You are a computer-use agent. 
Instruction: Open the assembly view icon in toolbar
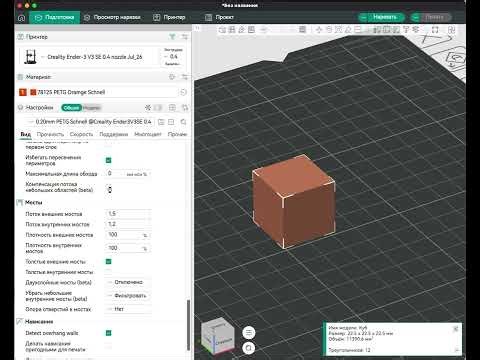(x=452, y=30)
